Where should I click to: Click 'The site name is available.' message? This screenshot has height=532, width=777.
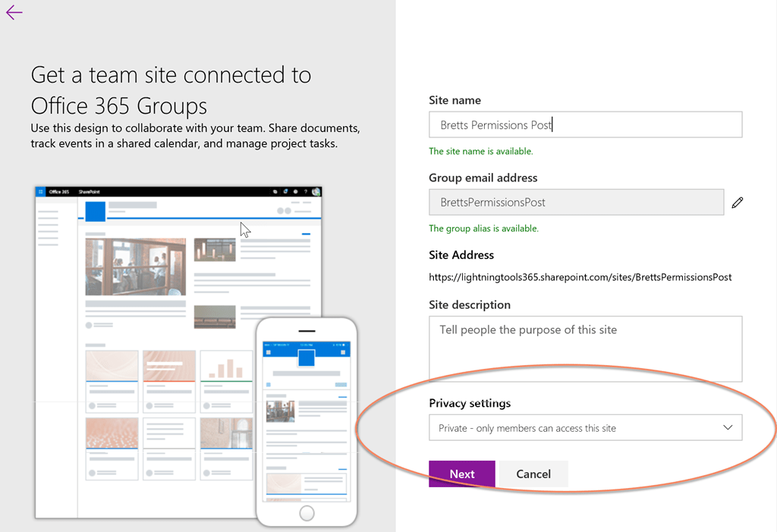point(480,151)
